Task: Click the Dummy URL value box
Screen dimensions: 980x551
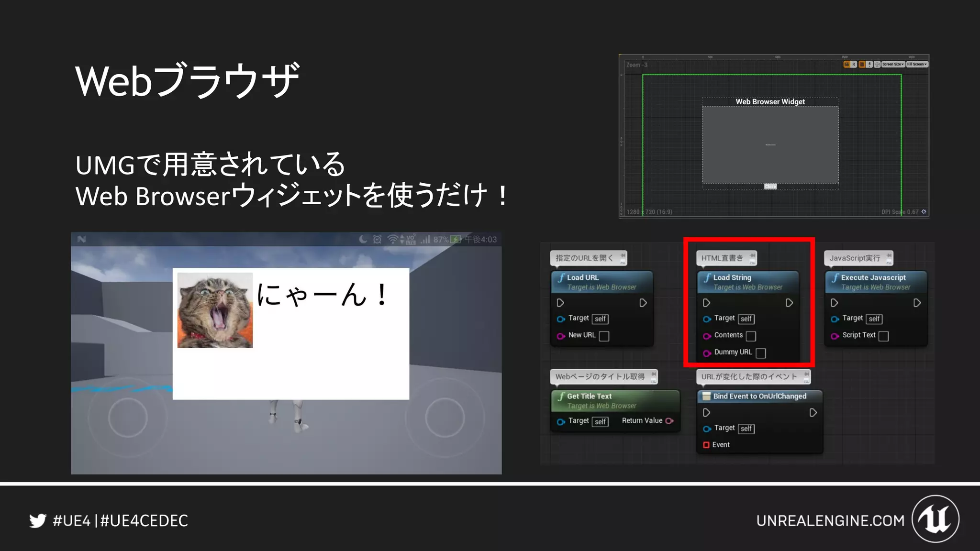Action: coord(761,353)
